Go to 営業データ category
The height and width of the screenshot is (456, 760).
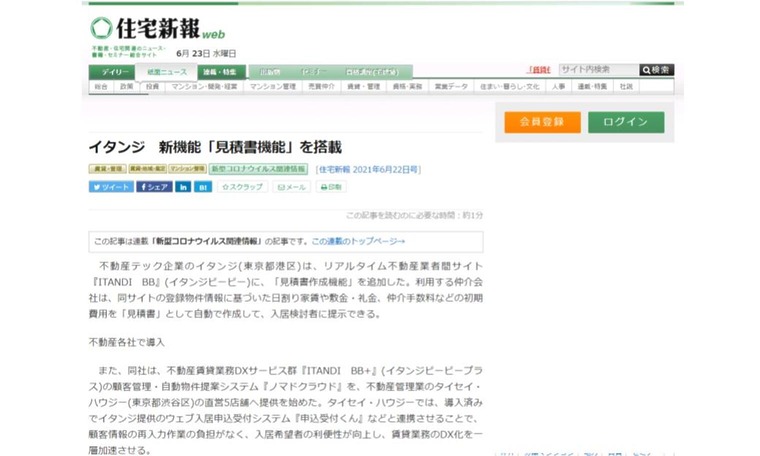(450, 87)
